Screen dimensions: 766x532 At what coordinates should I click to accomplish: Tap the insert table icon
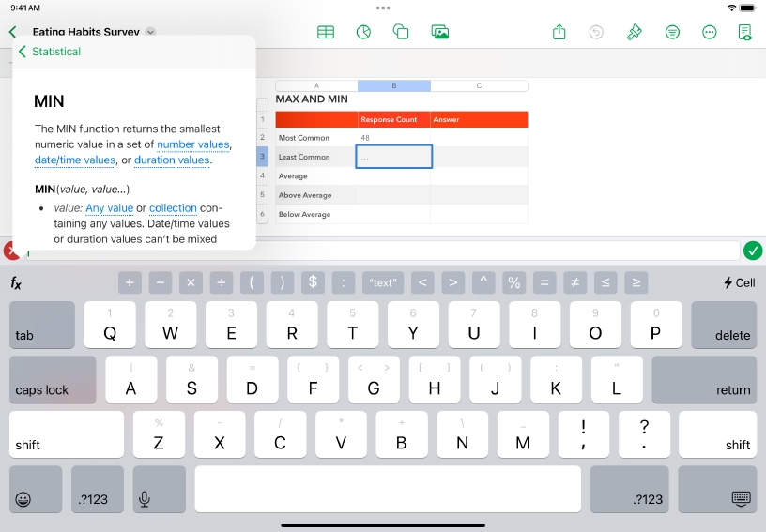point(326,32)
